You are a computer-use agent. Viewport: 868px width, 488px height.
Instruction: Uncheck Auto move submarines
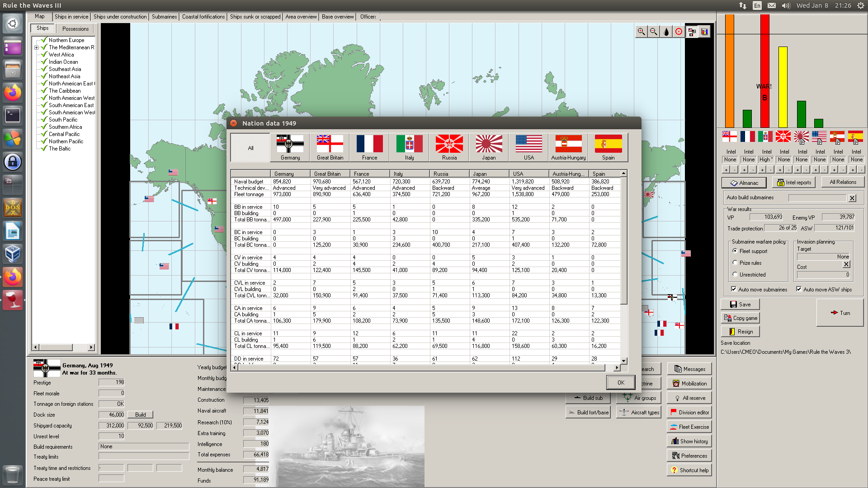pos(734,289)
